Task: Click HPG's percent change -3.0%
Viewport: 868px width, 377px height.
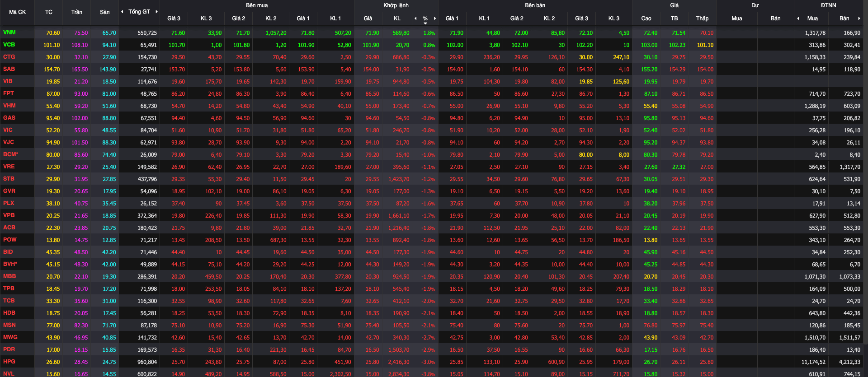Action: (x=428, y=362)
